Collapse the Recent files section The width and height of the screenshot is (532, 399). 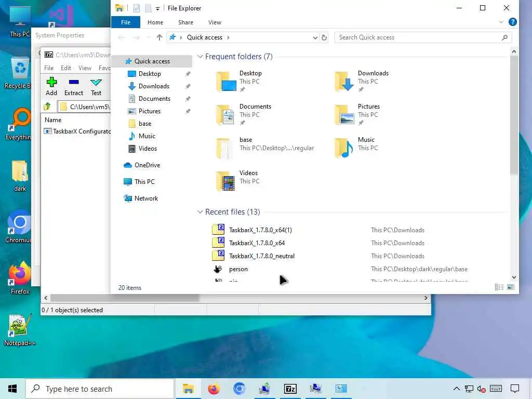200,212
